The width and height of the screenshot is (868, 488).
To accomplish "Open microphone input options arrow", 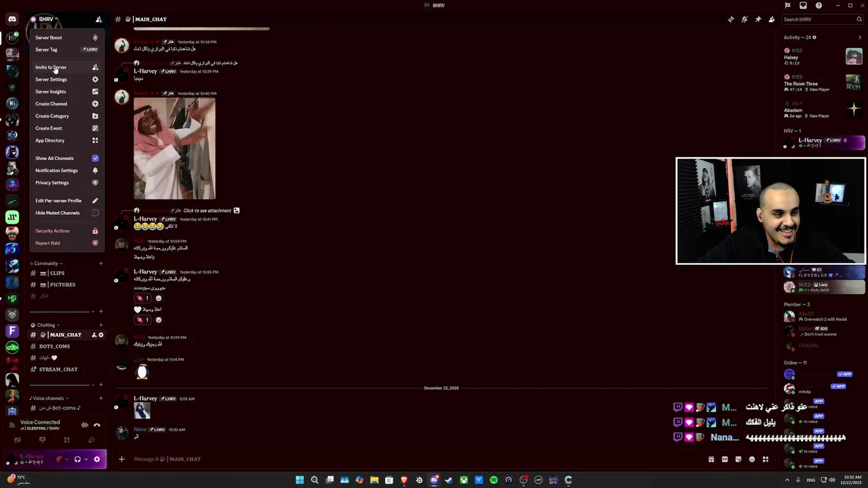I will 66,460.
